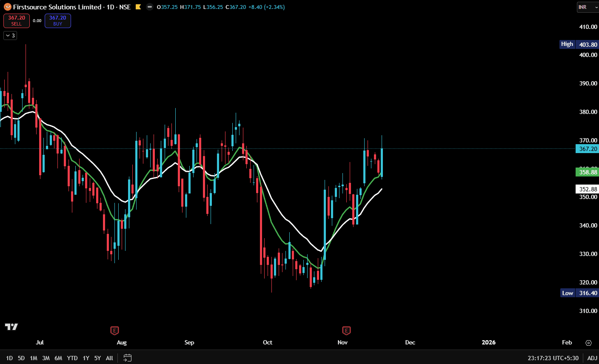This screenshot has width=599, height=364.
Task: Click the Feb label on time axis
Action: (567, 342)
